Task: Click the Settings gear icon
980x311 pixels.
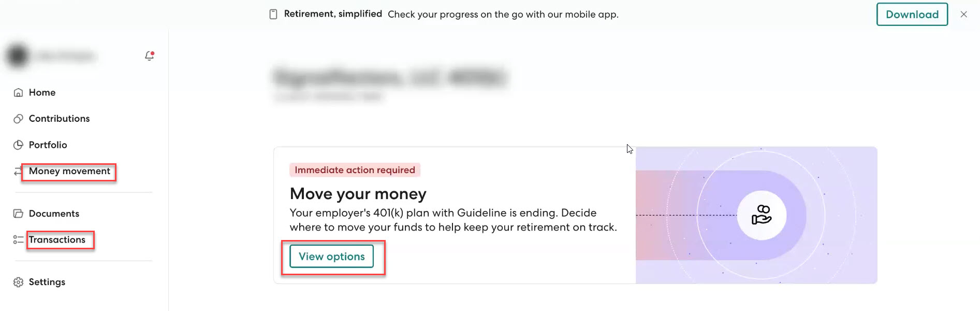Action: [x=19, y=282]
